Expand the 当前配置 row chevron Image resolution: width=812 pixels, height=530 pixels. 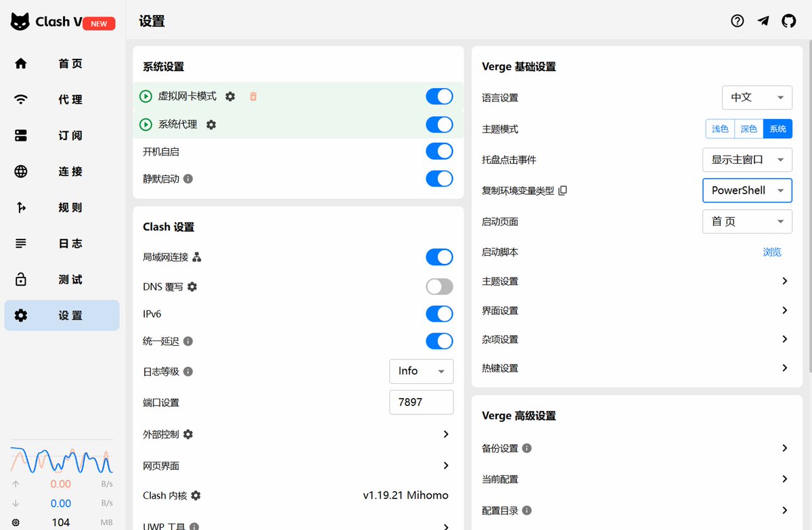tap(785, 479)
